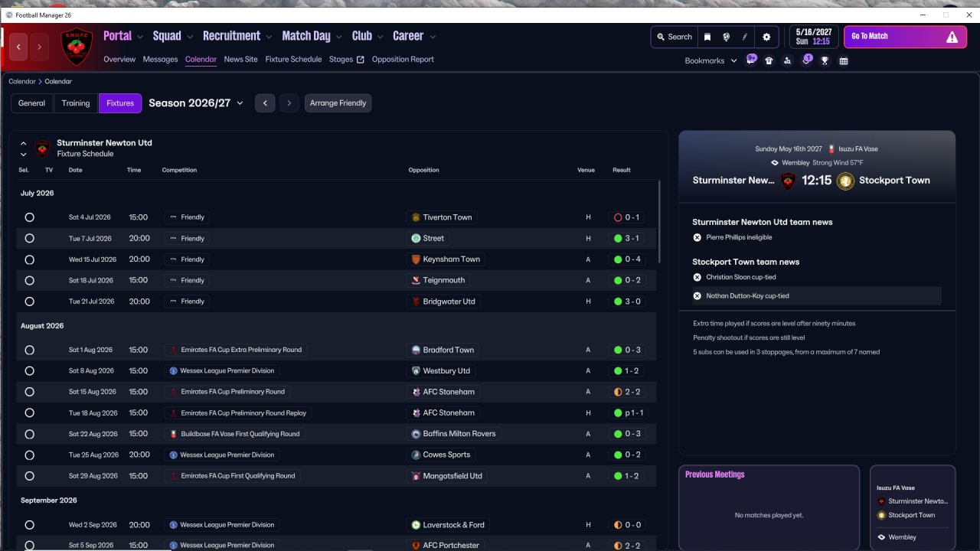Viewport: 980px width, 551px height.
Task: Open the News Site sub-menu item
Action: [241, 59]
